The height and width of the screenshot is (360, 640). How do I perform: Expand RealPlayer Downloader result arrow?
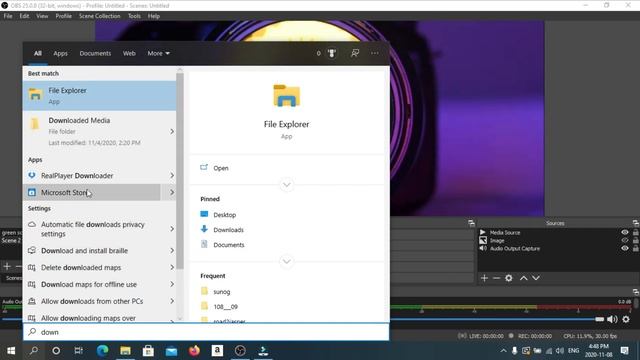172,176
